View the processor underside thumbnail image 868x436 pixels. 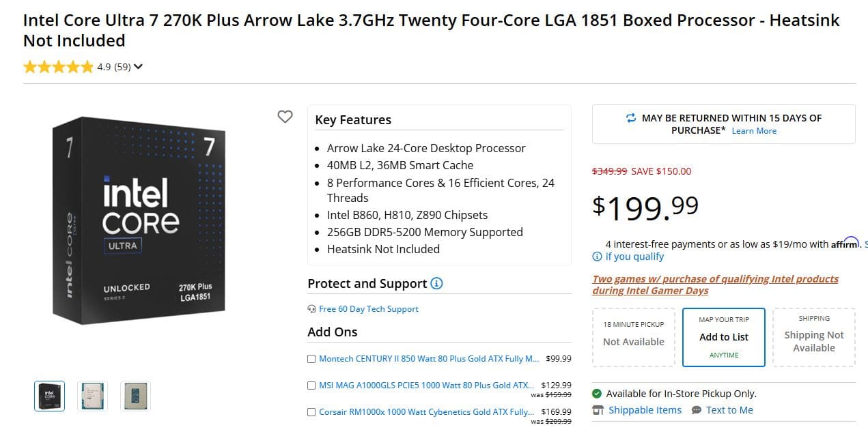pos(135,396)
